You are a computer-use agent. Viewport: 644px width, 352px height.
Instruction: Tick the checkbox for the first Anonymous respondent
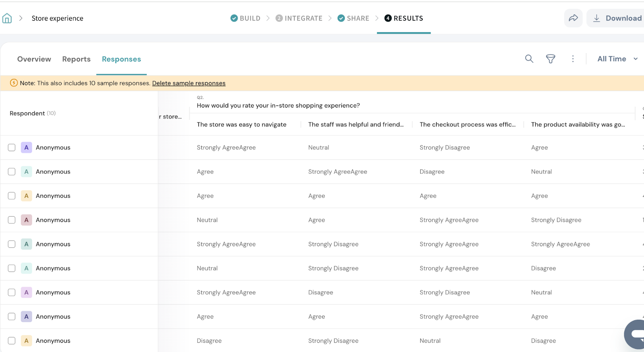[12, 147]
